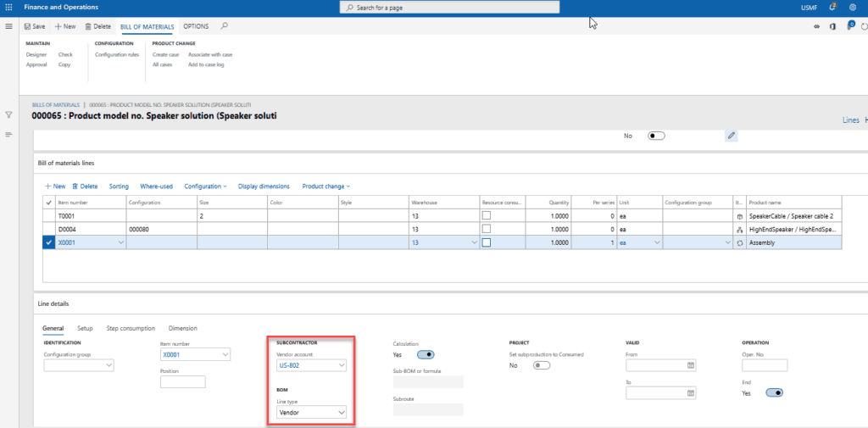Click the Oper. No. input field

click(765, 365)
